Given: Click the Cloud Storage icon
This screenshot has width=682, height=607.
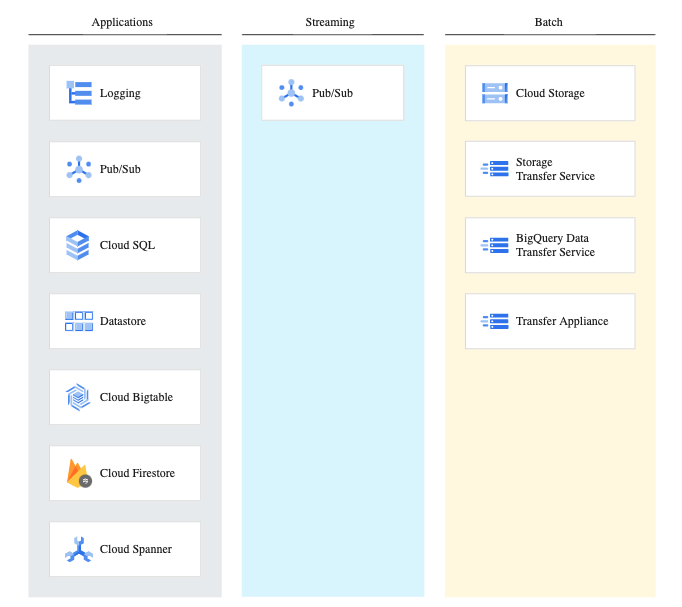Looking at the screenshot, I should [494, 93].
